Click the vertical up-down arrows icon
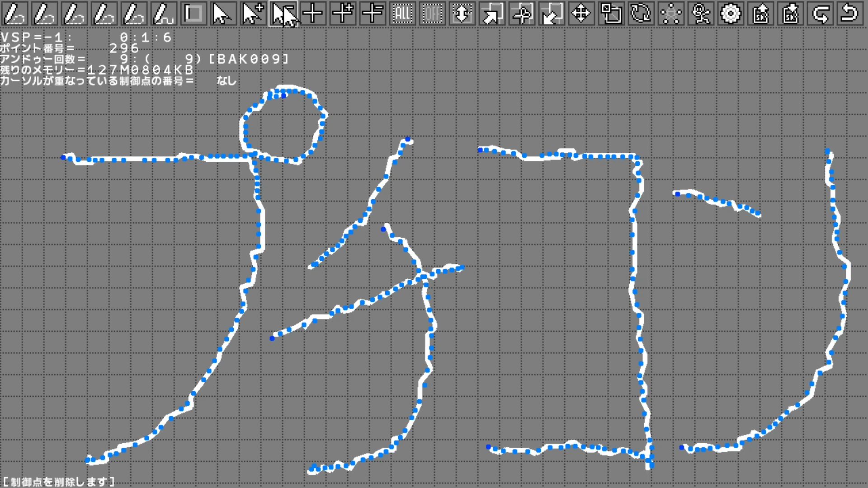The image size is (868, 488). pyautogui.click(x=462, y=14)
